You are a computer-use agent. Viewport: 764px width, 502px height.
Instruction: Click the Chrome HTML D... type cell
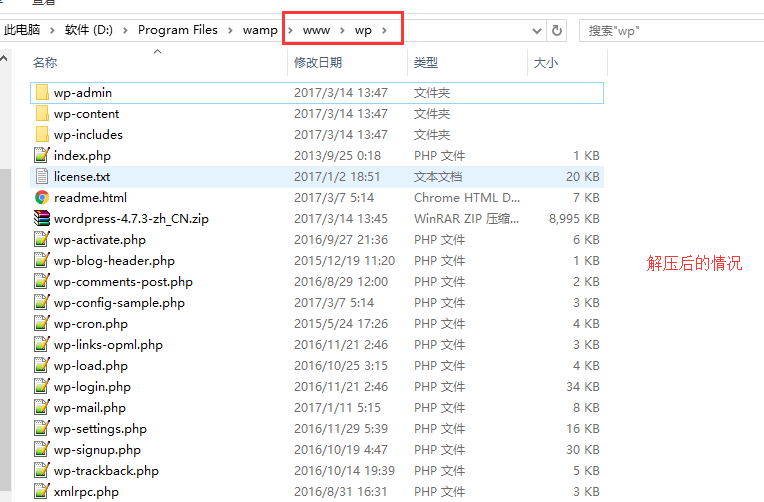467,197
